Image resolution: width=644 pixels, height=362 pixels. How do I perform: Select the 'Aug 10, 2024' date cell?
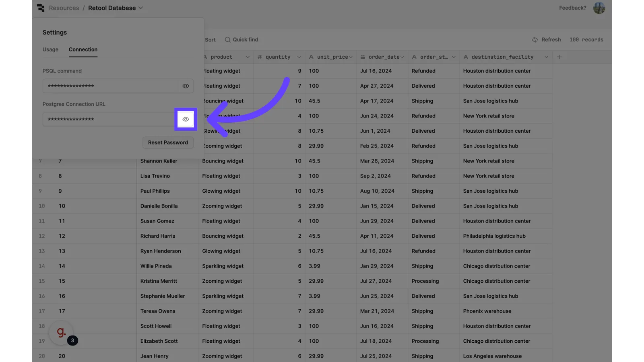382,191
